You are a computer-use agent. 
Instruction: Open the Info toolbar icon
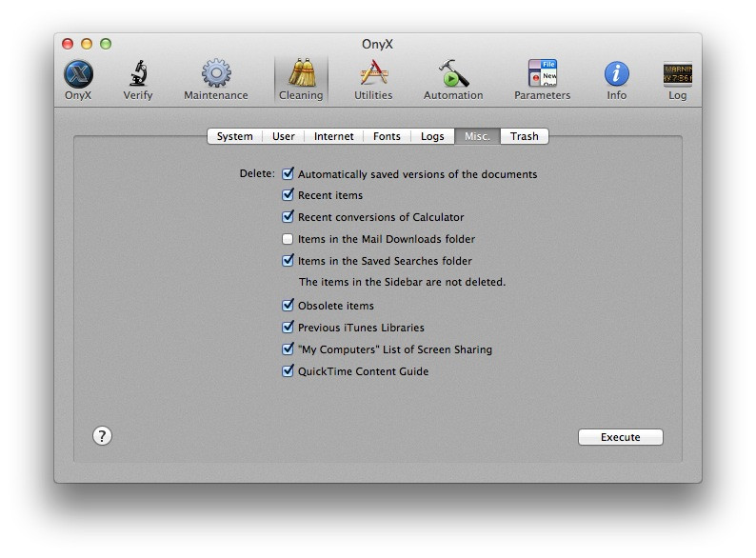pyautogui.click(x=617, y=80)
